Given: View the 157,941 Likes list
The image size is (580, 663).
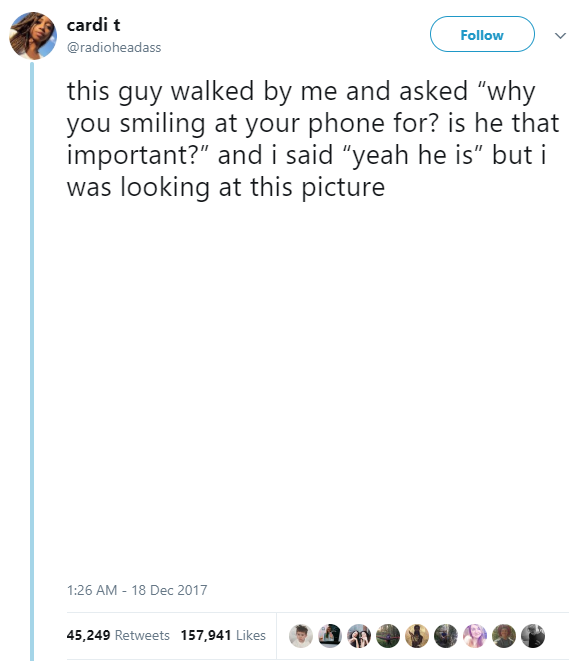Looking at the screenshot, I should 223,635.
